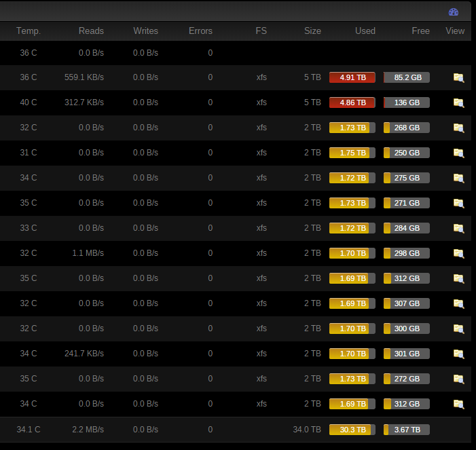Screen dimensions: 476x450
Task: Click the 1.75 TB used bar
Action: coord(352,153)
